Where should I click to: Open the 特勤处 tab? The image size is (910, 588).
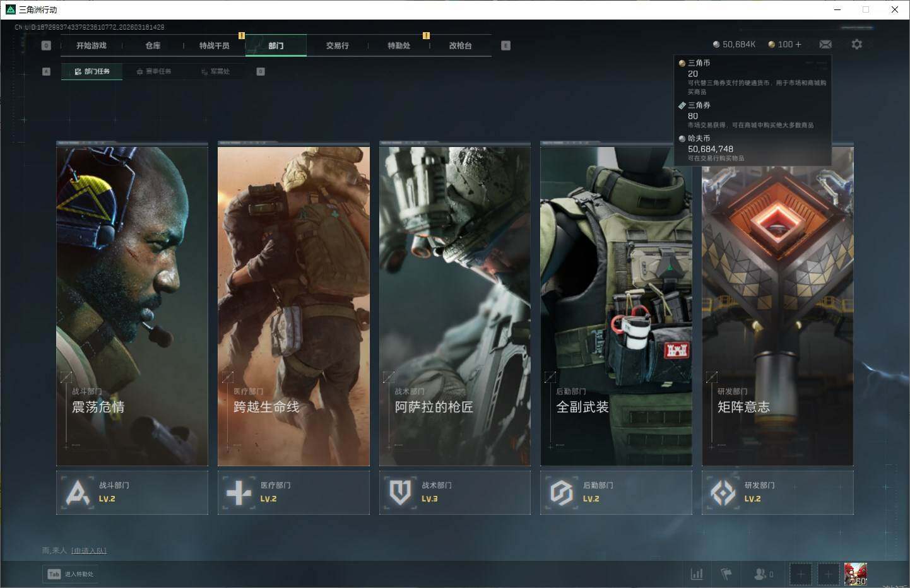pyautogui.click(x=399, y=45)
